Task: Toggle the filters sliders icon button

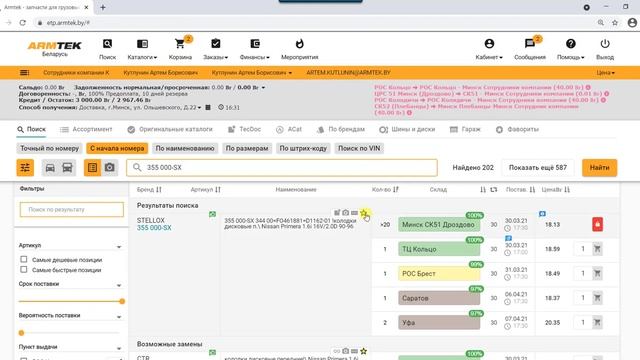Action: [25, 168]
